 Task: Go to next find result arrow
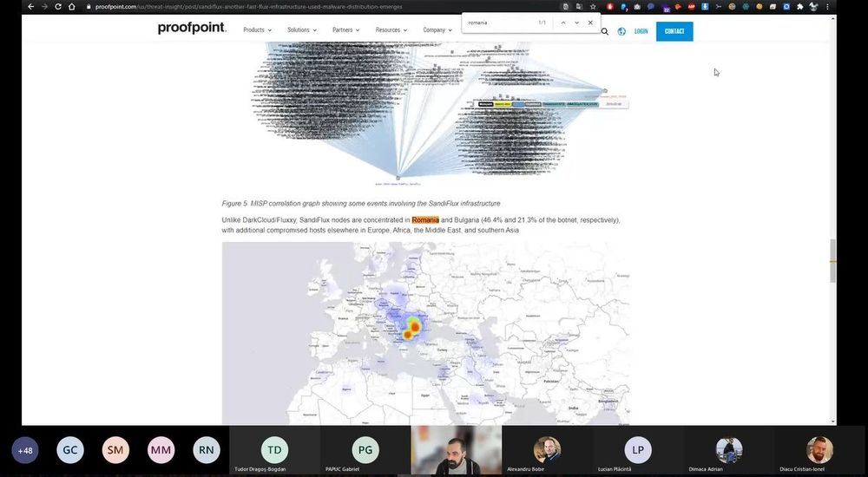point(577,23)
